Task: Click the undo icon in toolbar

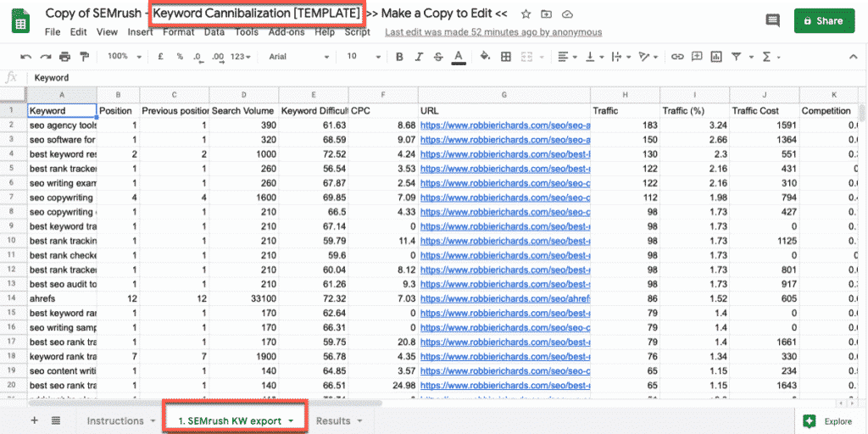Action: [25, 57]
